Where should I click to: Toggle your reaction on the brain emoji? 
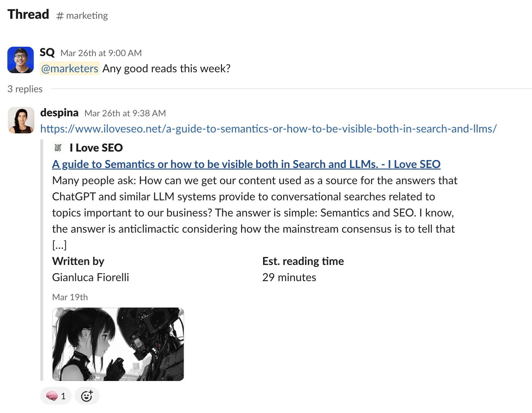(55, 396)
